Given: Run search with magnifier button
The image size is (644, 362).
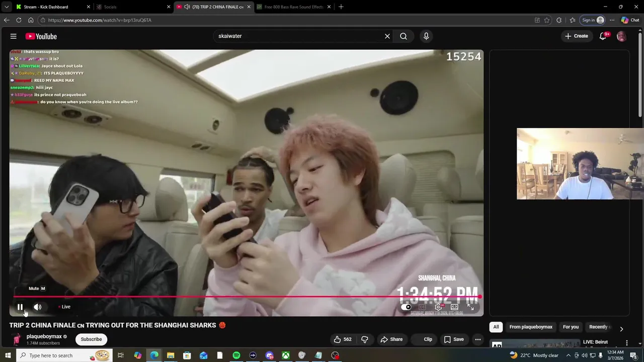Looking at the screenshot, I should pyautogui.click(x=404, y=36).
